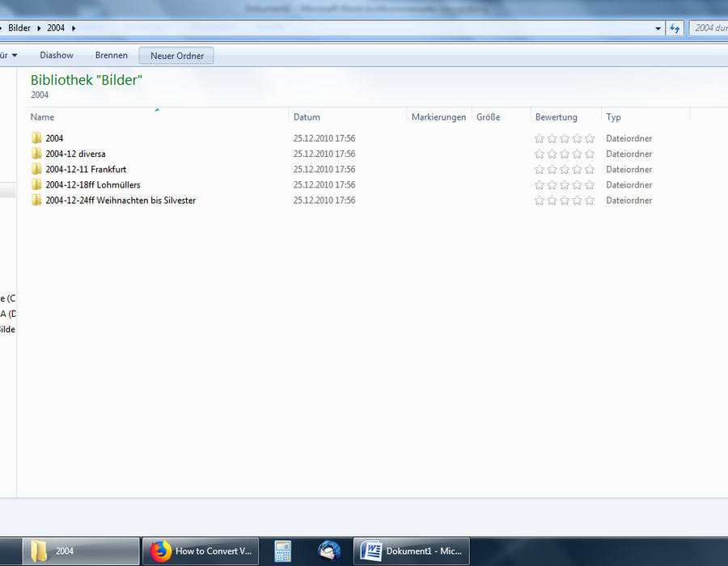Open the calculator from the taskbar
The image size is (728, 566).
282,551
